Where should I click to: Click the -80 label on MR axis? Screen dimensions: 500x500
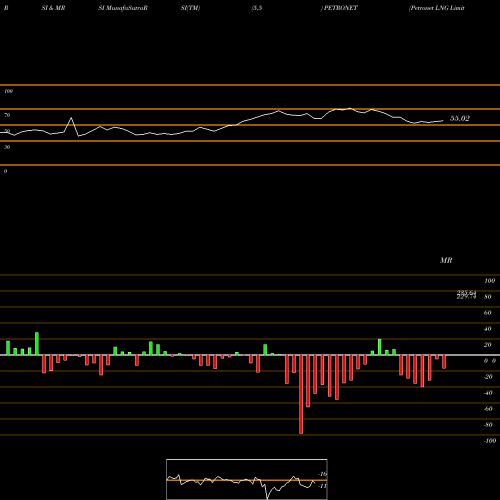(x=488, y=425)
